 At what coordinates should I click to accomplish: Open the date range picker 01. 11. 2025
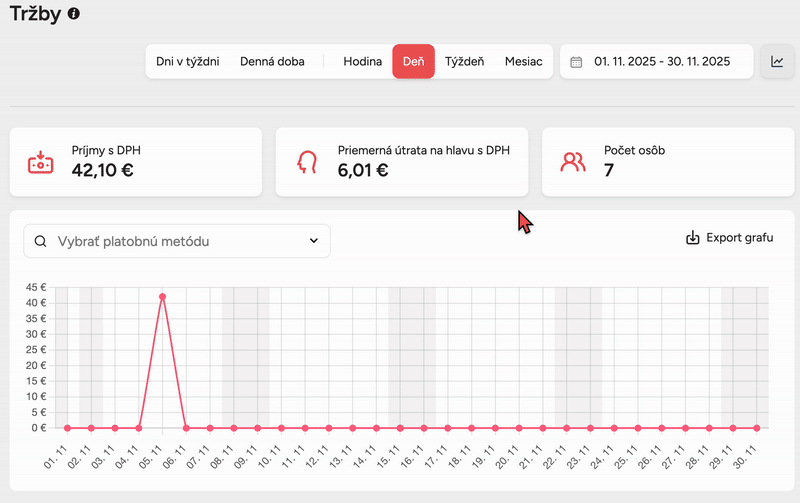coord(660,62)
